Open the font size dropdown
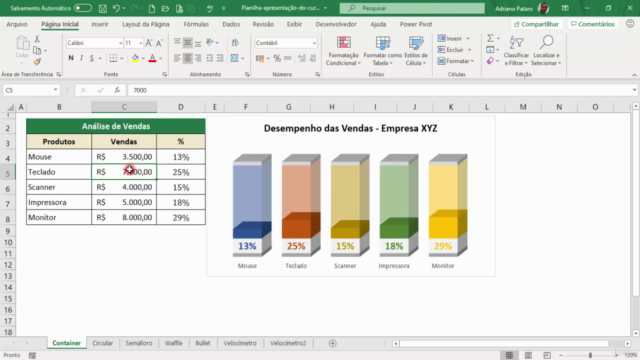Image resolution: width=640 pixels, height=360 pixels. point(141,43)
